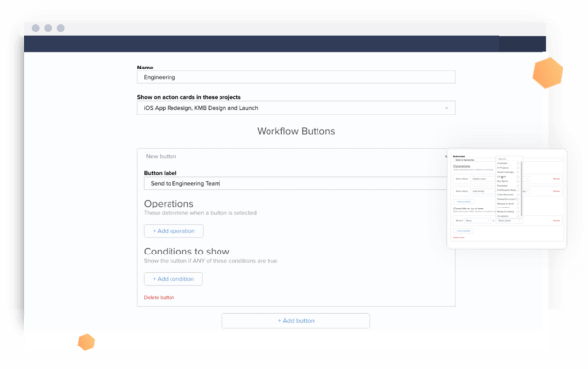Check the Completed option in preview list
The height and width of the screenshot is (369, 588).
[518, 216]
